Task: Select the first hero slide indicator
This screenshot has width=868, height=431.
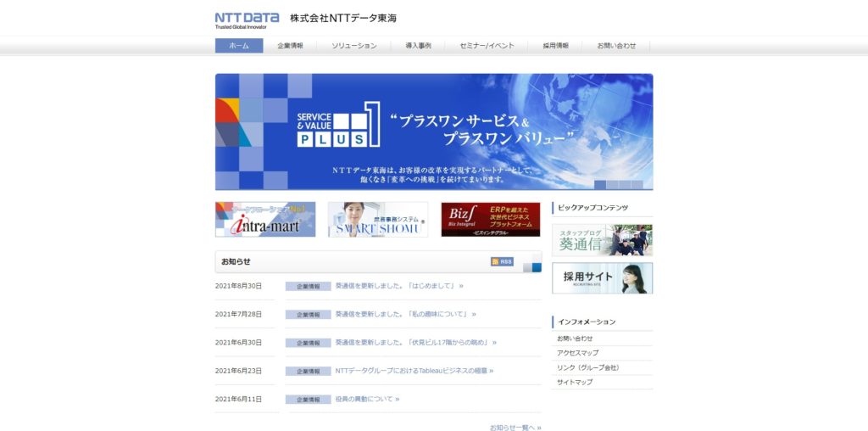Action: [x=600, y=184]
